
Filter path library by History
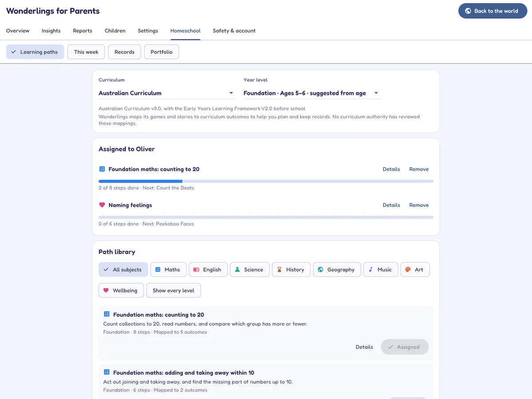click(x=291, y=270)
